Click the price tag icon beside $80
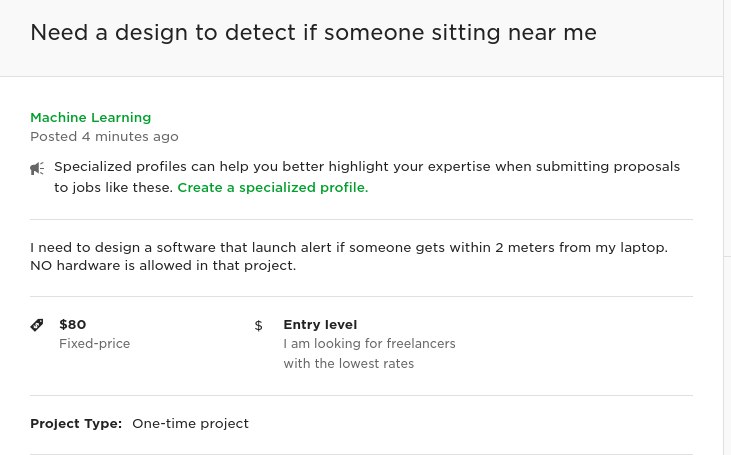731x455 pixels. point(37,325)
